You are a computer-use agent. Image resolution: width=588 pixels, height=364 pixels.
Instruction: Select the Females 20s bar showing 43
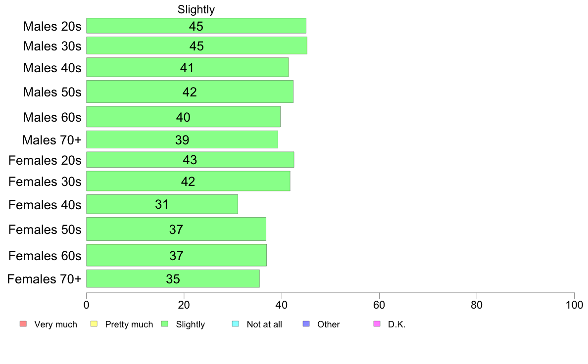[190, 160]
